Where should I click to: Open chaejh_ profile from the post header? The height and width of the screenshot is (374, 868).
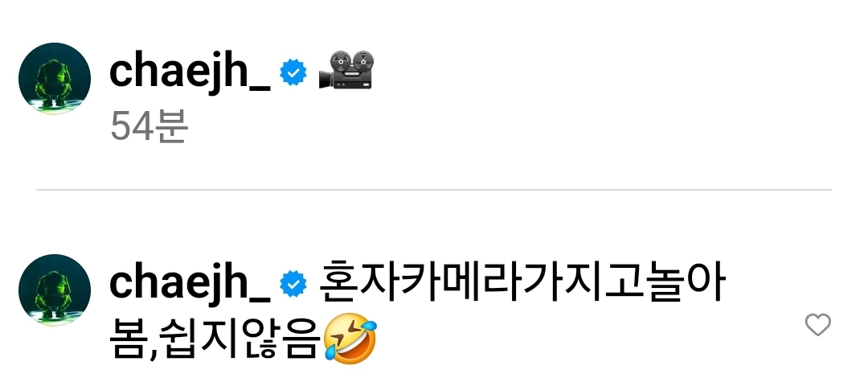click(x=190, y=73)
